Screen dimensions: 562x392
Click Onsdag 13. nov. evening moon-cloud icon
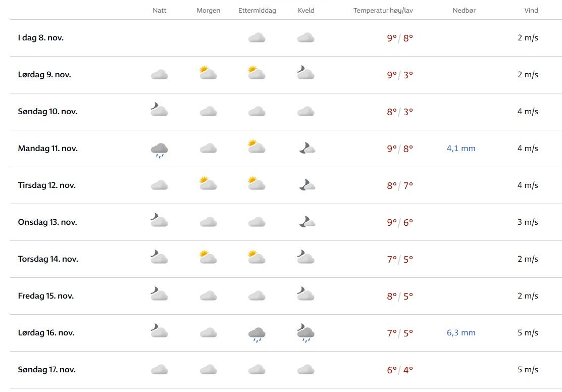point(306,222)
